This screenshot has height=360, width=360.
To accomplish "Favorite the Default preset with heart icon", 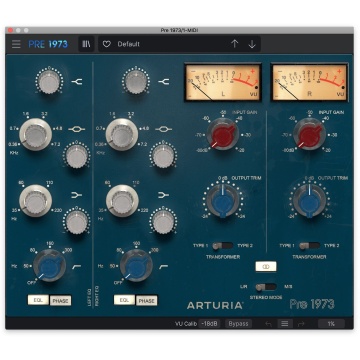I will [x=107, y=44].
